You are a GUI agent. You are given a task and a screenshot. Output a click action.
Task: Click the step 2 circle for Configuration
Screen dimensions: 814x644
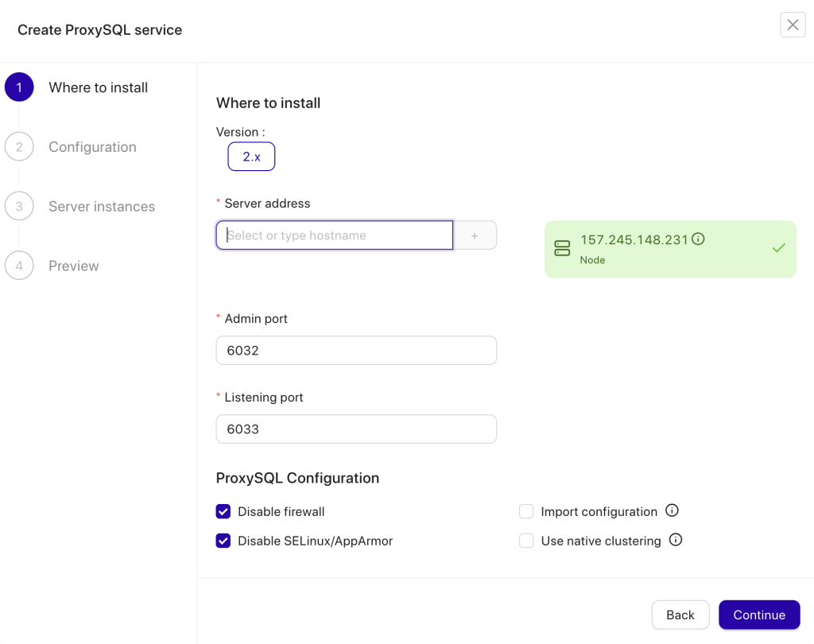click(x=19, y=146)
